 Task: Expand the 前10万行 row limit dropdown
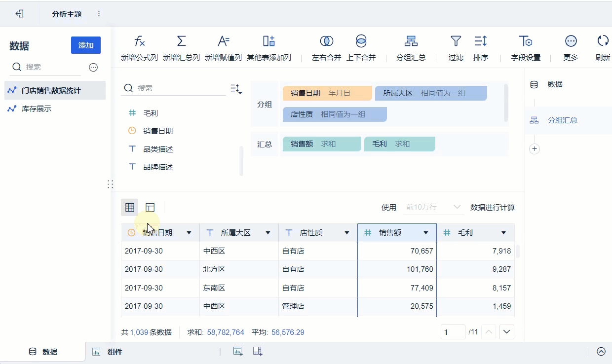(457, 208)
